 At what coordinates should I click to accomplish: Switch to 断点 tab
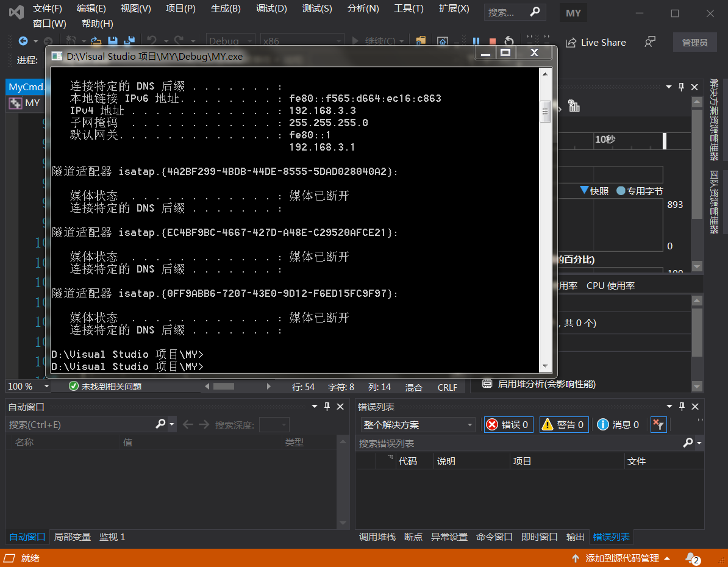(413, 537)
